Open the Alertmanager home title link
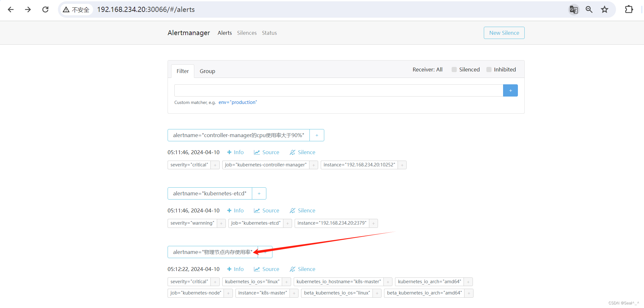 click(189, 33)
